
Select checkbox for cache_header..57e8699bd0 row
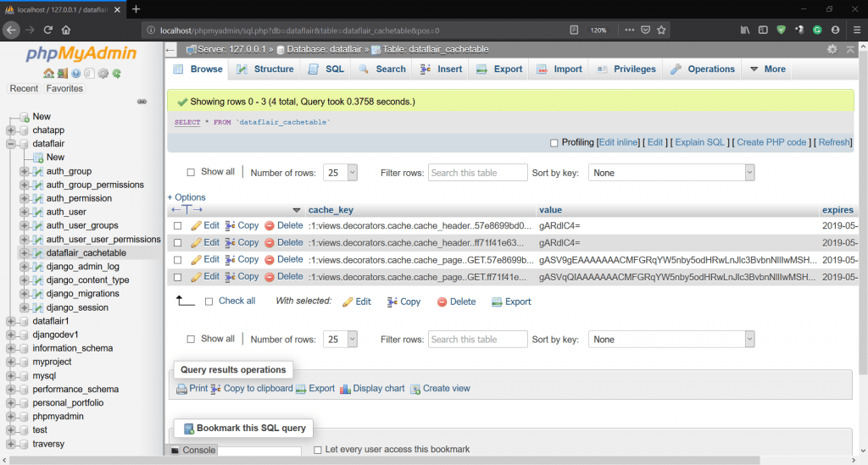(x=178, y=225)
